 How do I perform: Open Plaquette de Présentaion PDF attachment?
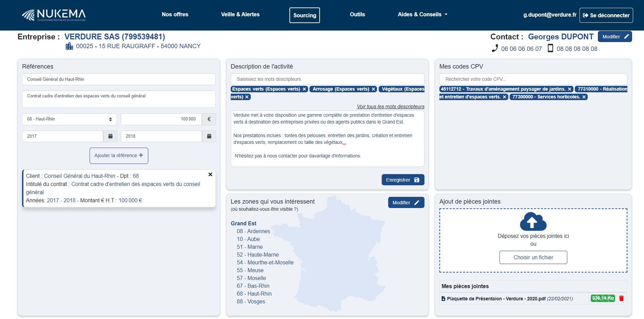pyautogui.click(x=496, y=299)
